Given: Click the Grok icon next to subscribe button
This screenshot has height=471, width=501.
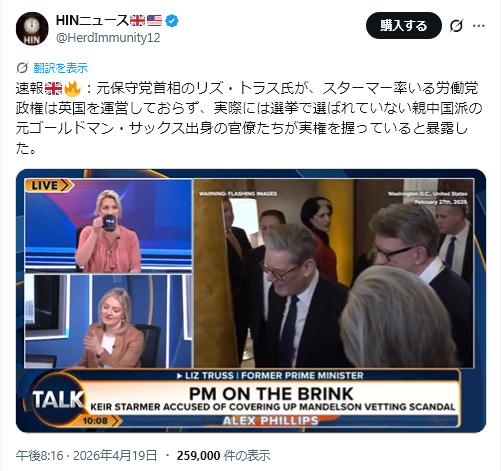Looking at the screenshot, I should (x=456, y=26).
